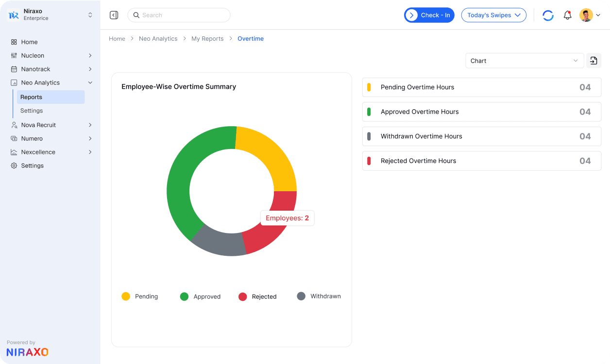Click the Niraxo Enterprise logo

pos(13,15)
